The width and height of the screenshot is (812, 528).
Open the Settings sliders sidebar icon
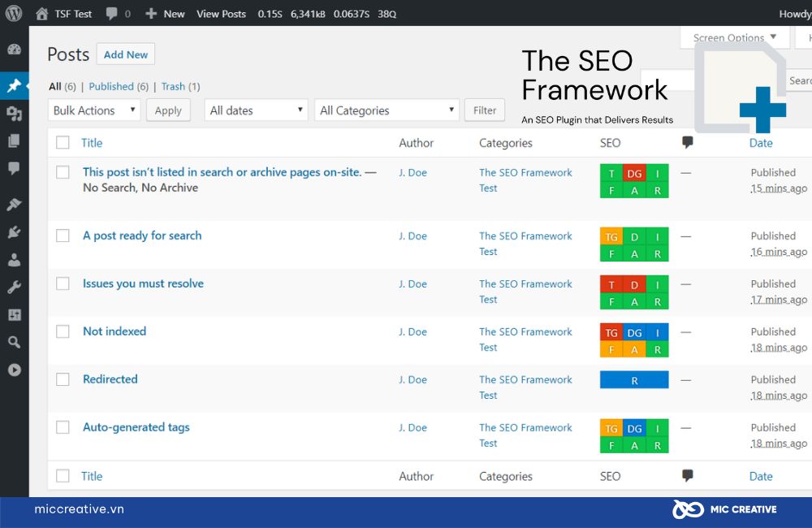coord(14,314)
